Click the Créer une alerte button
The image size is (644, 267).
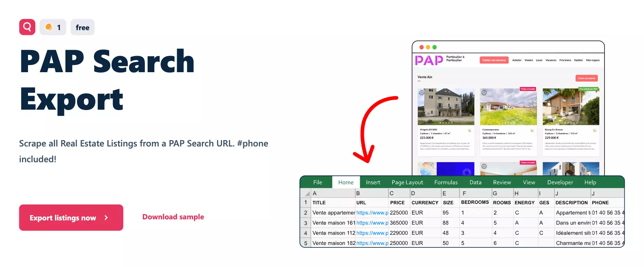[587, 78]
